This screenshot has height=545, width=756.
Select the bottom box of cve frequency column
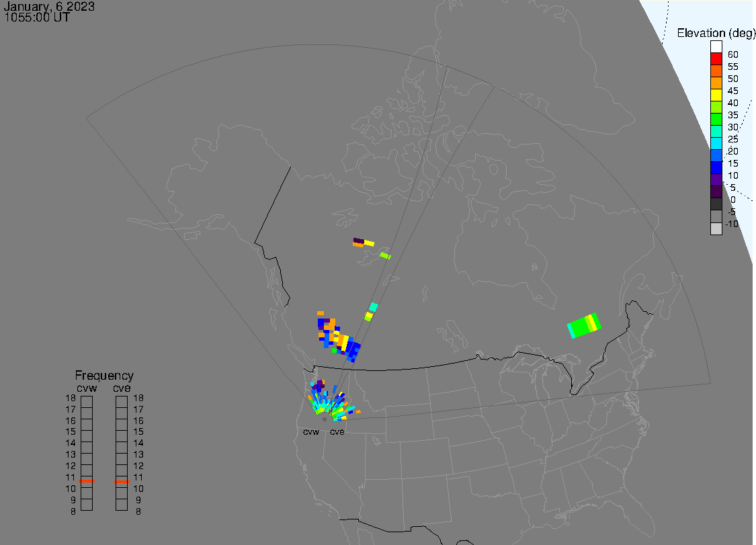pos(122,505)
